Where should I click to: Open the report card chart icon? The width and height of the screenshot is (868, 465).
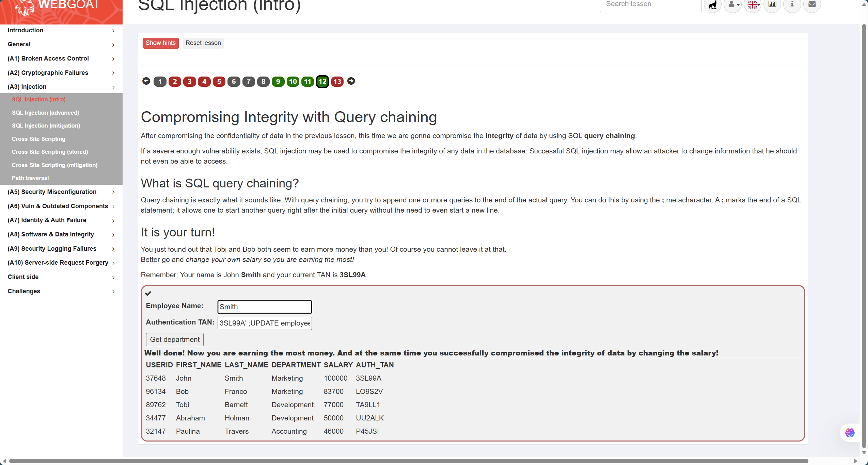click(772, 4)
